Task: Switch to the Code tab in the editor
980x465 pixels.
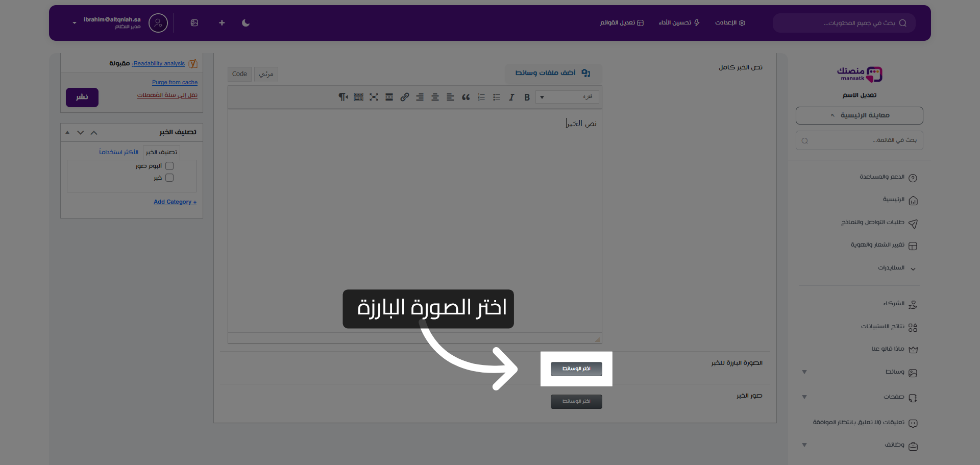Action: [239, 74]
